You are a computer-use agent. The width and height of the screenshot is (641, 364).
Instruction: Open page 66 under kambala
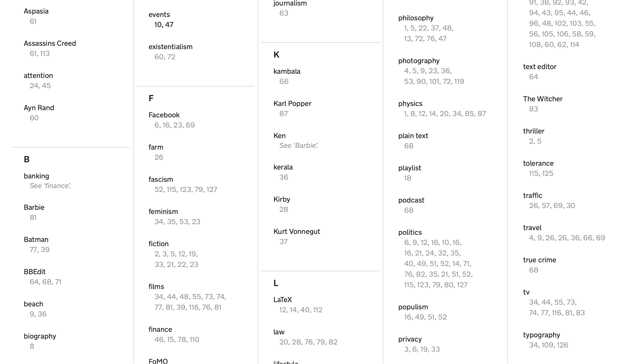coord(284,82)
